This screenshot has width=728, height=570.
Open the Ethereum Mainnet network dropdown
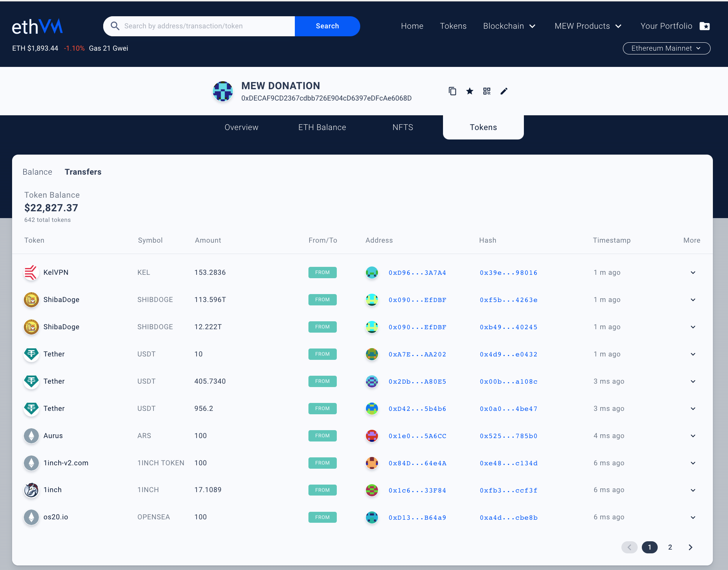666,48
